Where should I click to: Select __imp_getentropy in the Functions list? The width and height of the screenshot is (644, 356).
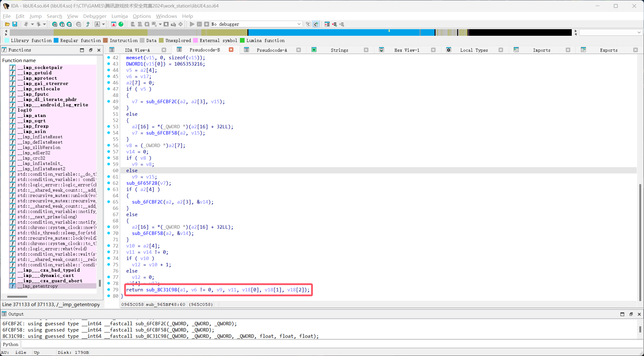pyautogui.click(x=38, y=286)
